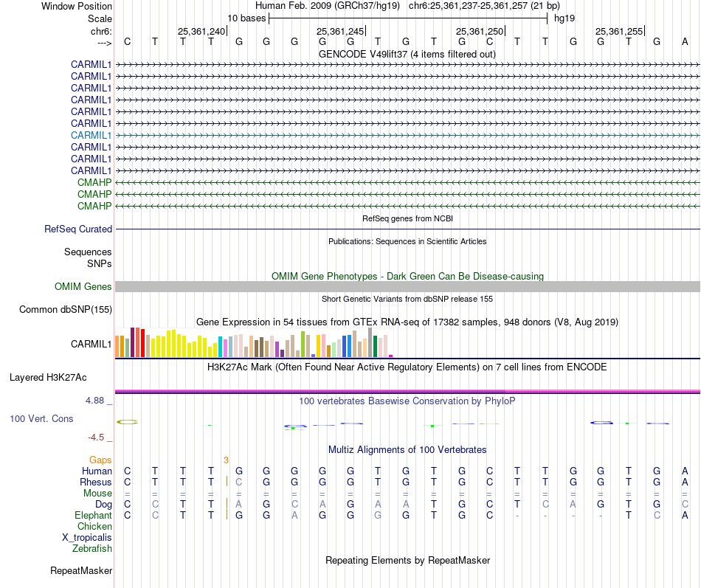This screenshot has height=588, width=701.
Task: Click the RefSeq genes from NCBI title
Action: point(407,218)
